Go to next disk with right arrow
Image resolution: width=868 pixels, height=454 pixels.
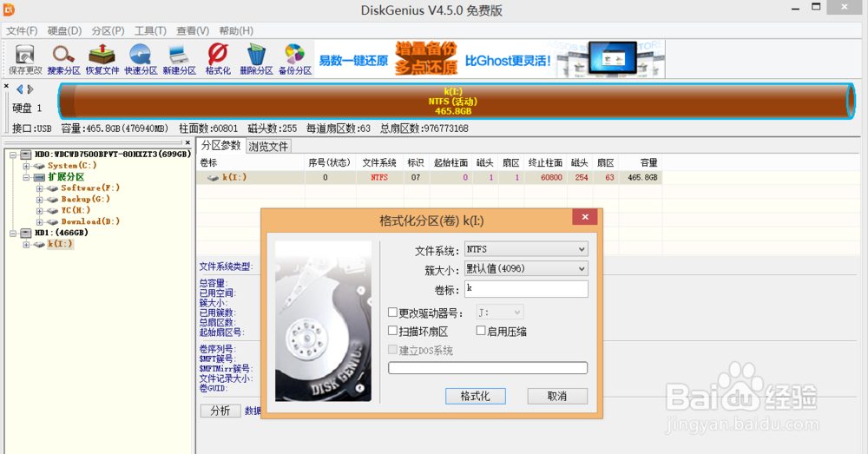[x=30, y=89]
